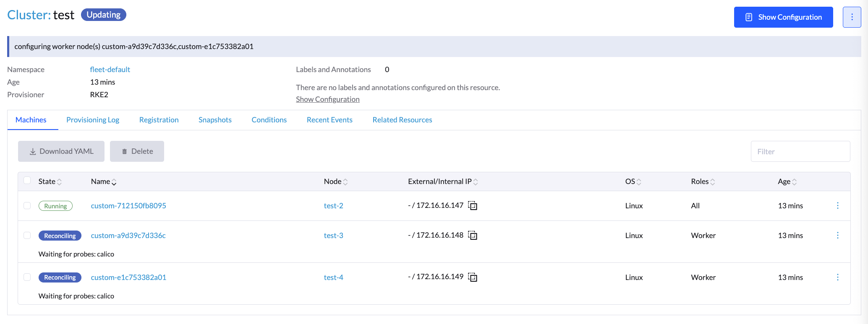Copy IP address 172.16.16.147 to clipboard
This screenshot has width=868, height=324.
[x=473, y=206]
